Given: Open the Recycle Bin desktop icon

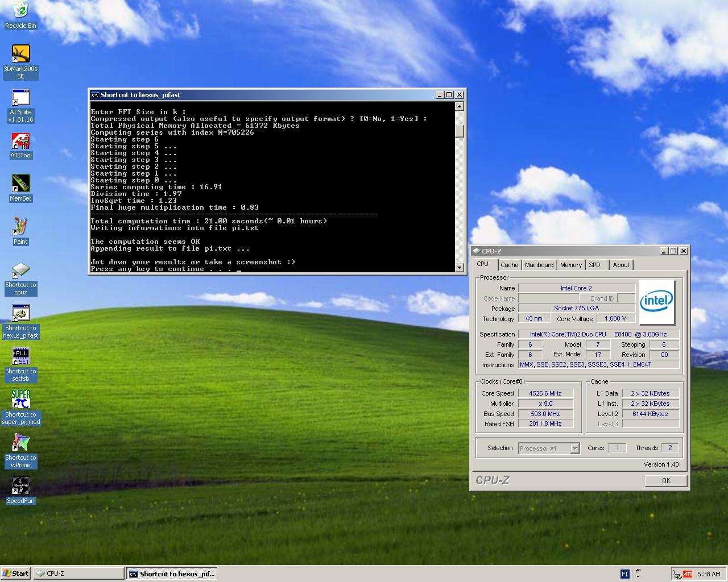Looking at the screenshot, I should tap(20, 15).
